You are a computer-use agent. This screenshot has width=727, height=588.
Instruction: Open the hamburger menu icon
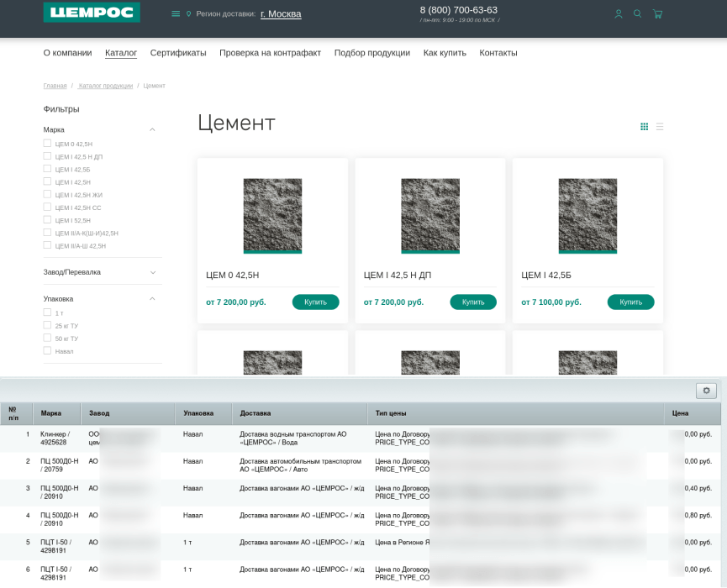(x=176, y=13)
